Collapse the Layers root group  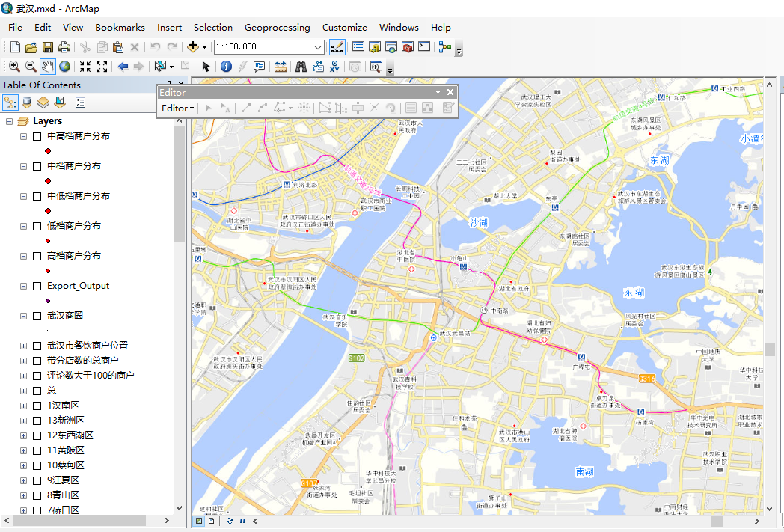tap(10, 121)
